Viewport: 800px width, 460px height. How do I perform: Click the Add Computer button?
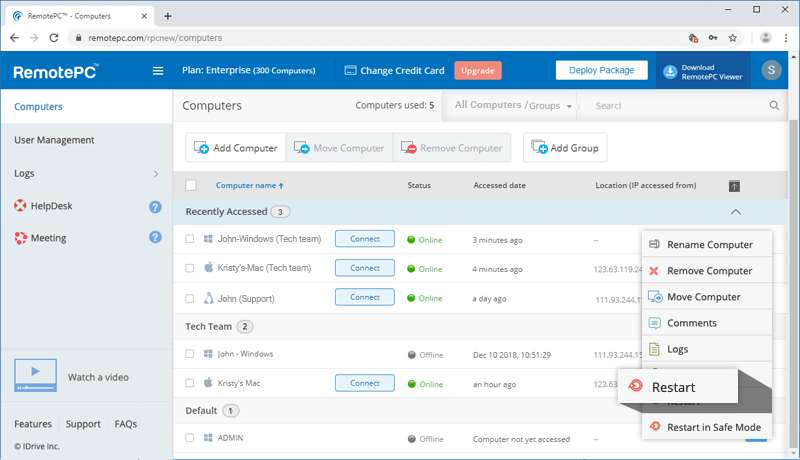click(x=236, y=148)
